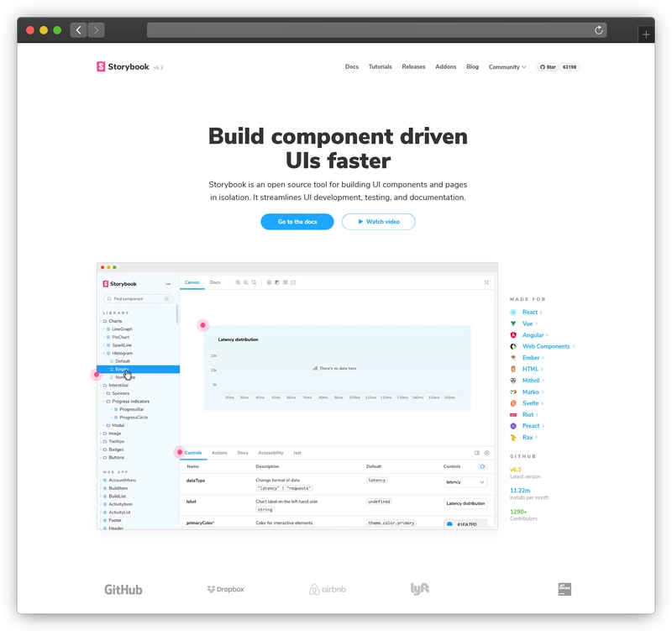Switch to the Docs tab beside Canvas
Image resolution: width=672 pixels, height=631 pixels.
(x=215, y=282)
